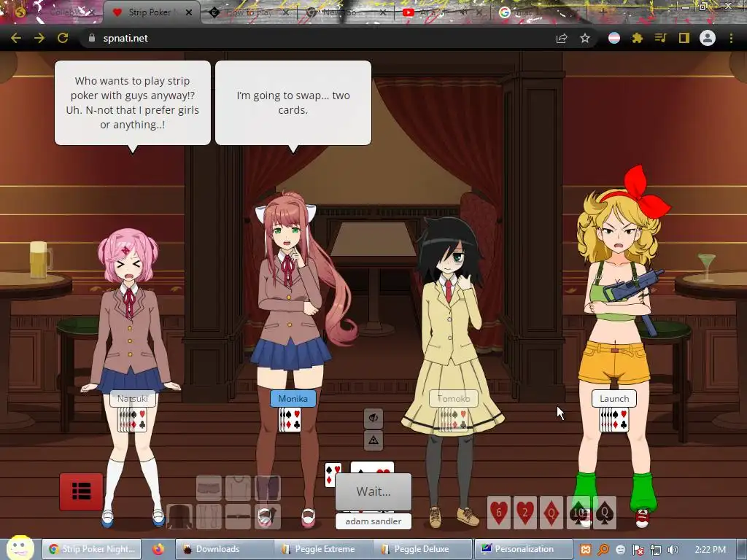
Task: Click the Monika name label
Action: (x=293, y=399)
